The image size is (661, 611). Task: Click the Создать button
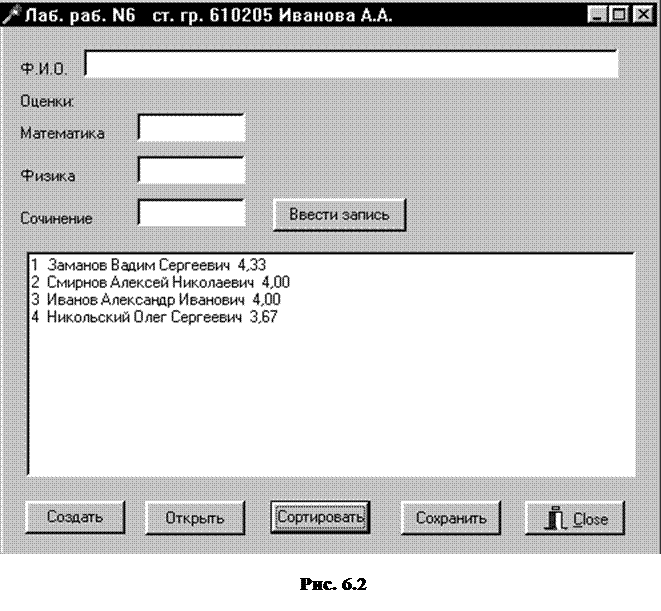click(x=75, y=517)
